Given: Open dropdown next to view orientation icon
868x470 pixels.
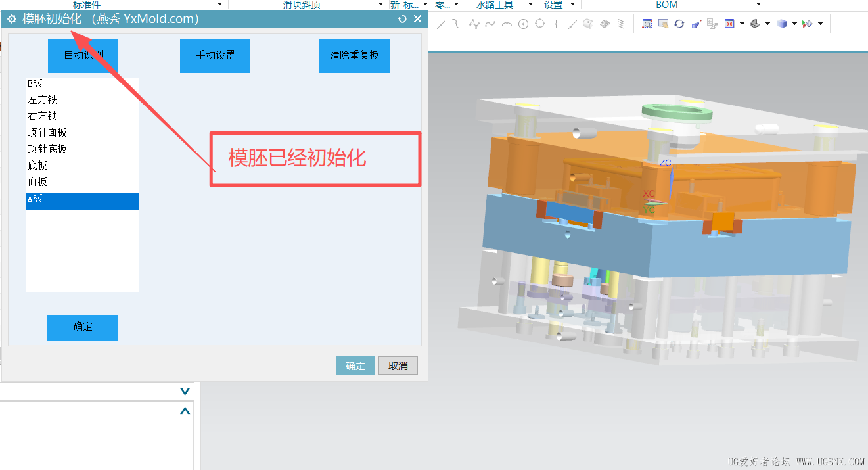Looking at the screenshot, I should pos(767,24).
